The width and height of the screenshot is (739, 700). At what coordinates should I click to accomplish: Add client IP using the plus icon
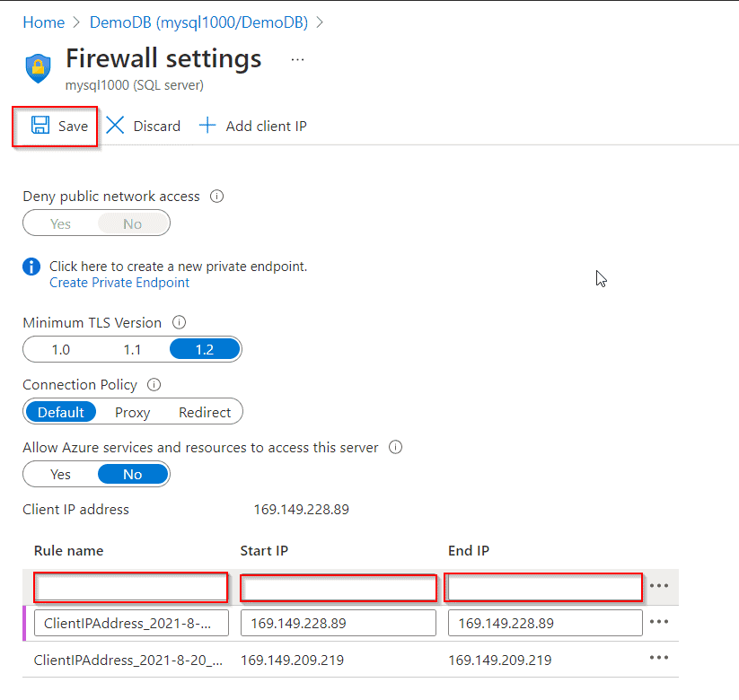pyautogui.click(x=207, y=126)
